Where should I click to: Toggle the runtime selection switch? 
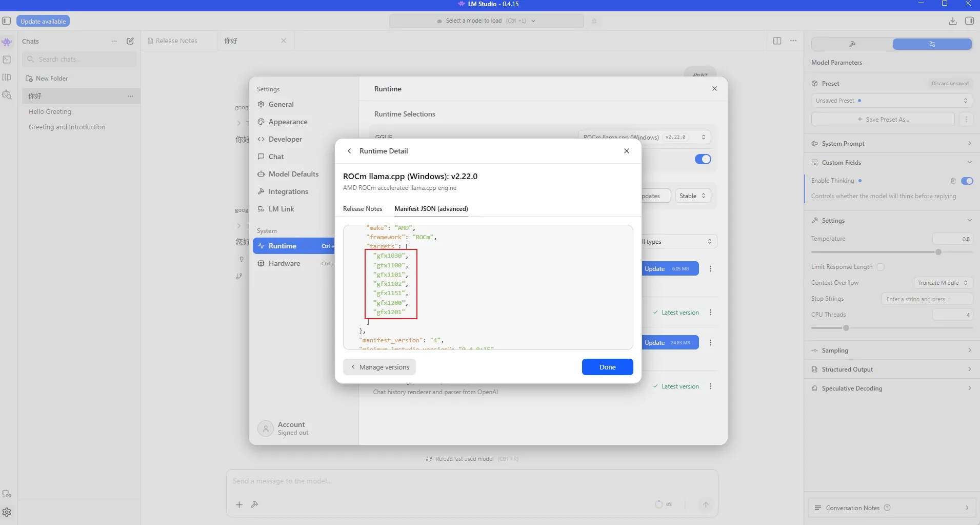703,159
